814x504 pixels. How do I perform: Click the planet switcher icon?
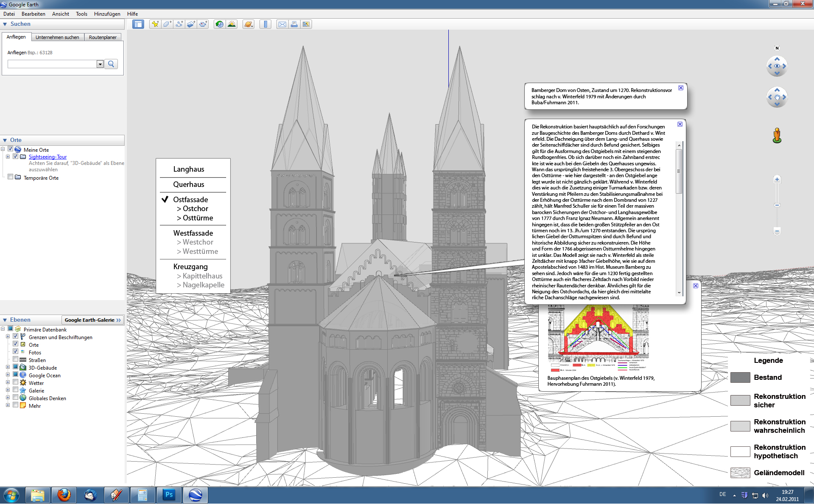(x=249, y=24)
